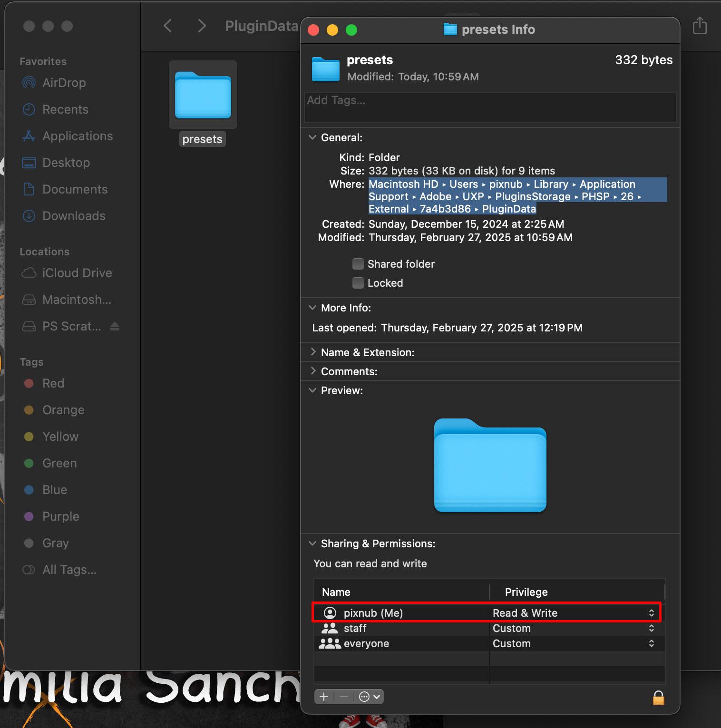Click the plus button to add a user

(x=324, y=697)
